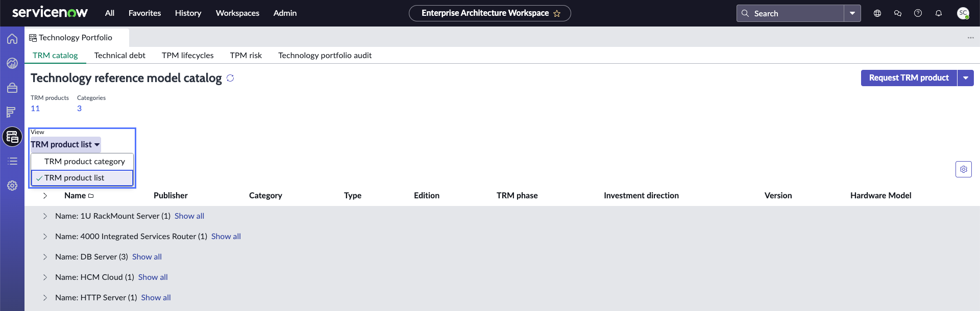The image size is (980, 311).
Task: Switch to the TPM lifecycles tab
Action: (187, 56)
